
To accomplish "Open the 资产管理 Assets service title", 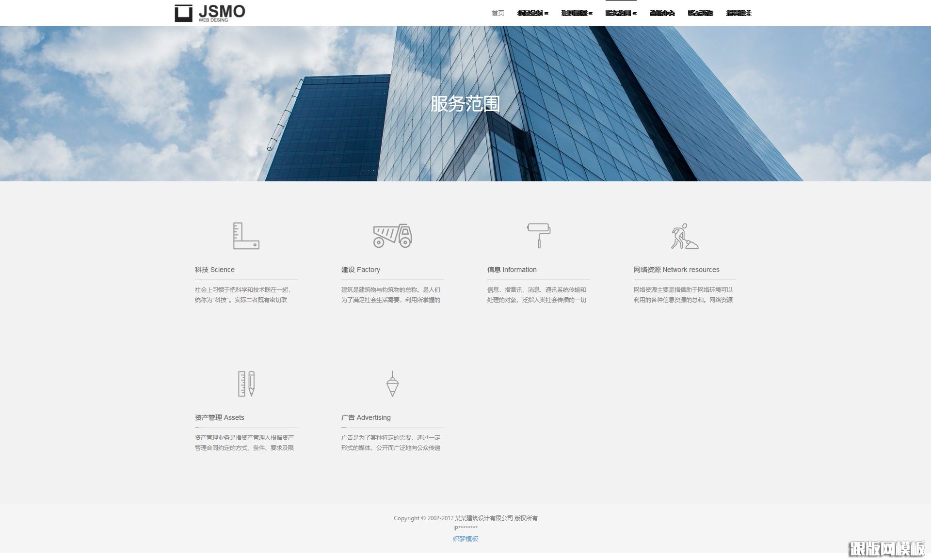I will (220, 417).
